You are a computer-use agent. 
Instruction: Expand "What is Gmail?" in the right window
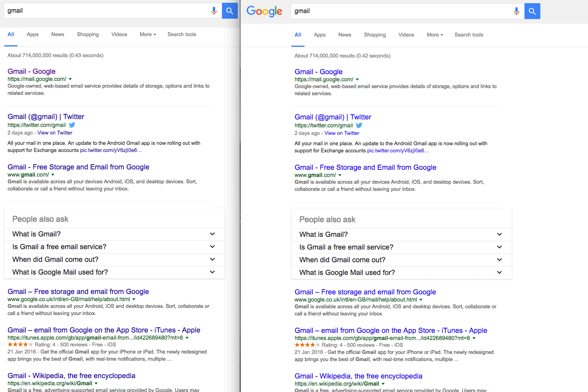click(499, 234)
